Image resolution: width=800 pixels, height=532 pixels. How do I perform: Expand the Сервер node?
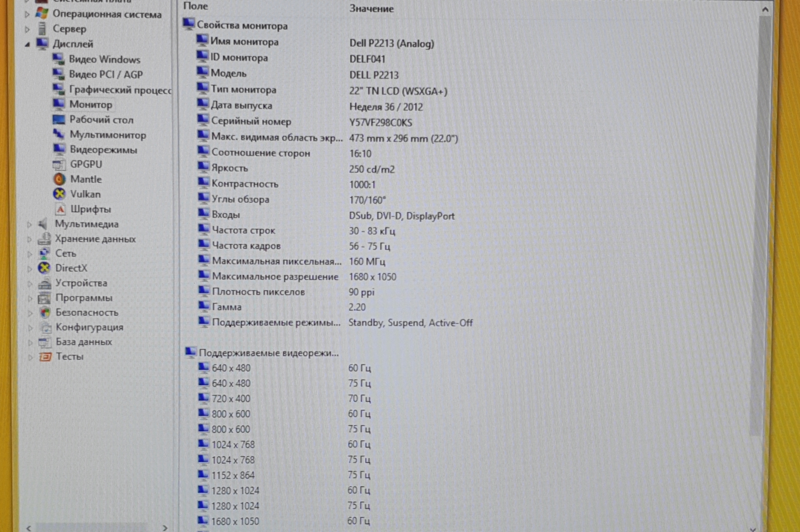pos(27,29)
